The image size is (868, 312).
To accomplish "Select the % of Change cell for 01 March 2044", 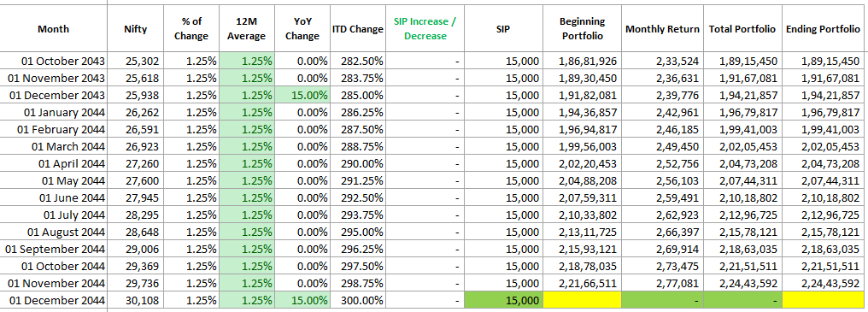I will pyautogui.click(x=191, y=146).
